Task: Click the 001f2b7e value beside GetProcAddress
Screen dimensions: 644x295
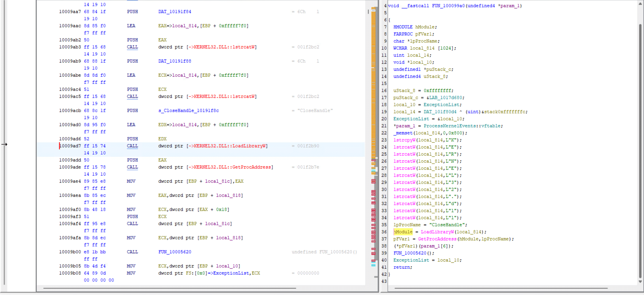Action: coord(308,167)
